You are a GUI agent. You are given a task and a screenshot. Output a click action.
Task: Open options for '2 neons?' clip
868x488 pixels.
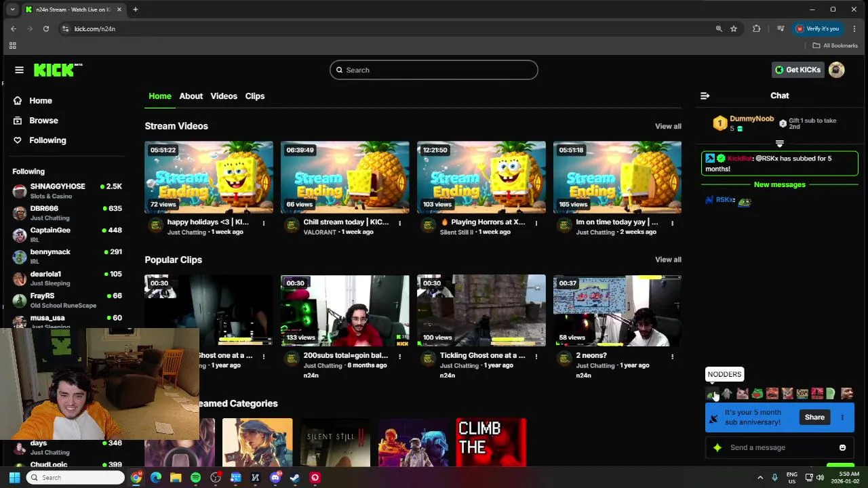click(x=672, y=357)
